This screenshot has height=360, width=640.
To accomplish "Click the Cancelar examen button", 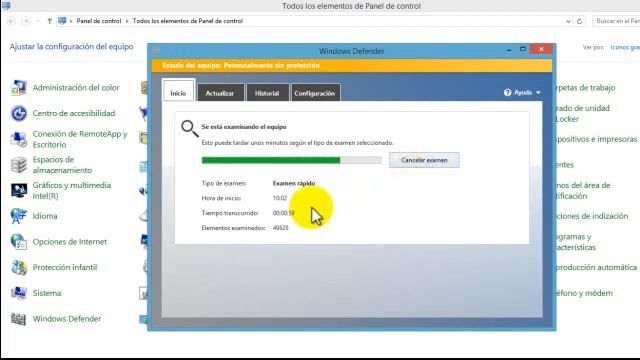I will (x=424, y=160).
